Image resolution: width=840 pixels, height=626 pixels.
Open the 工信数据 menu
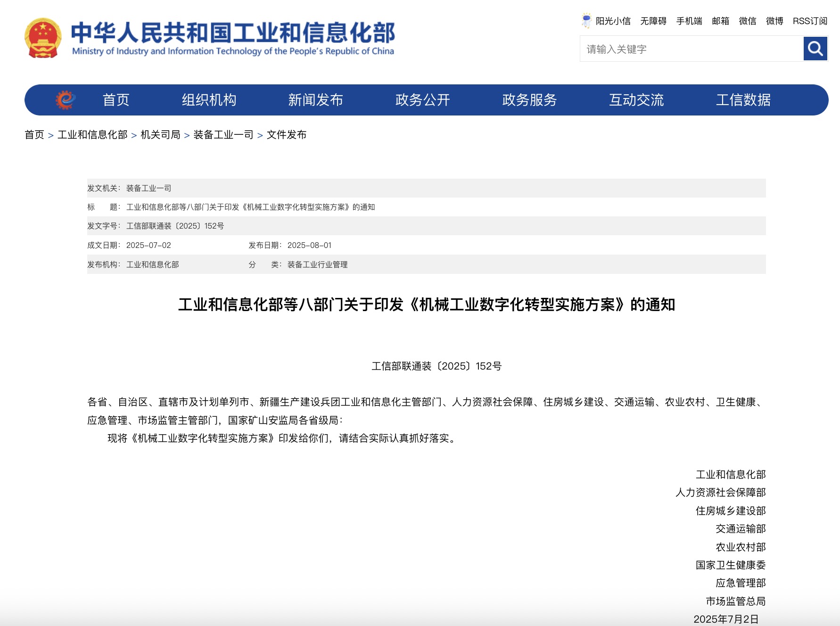tap(743, 100)
